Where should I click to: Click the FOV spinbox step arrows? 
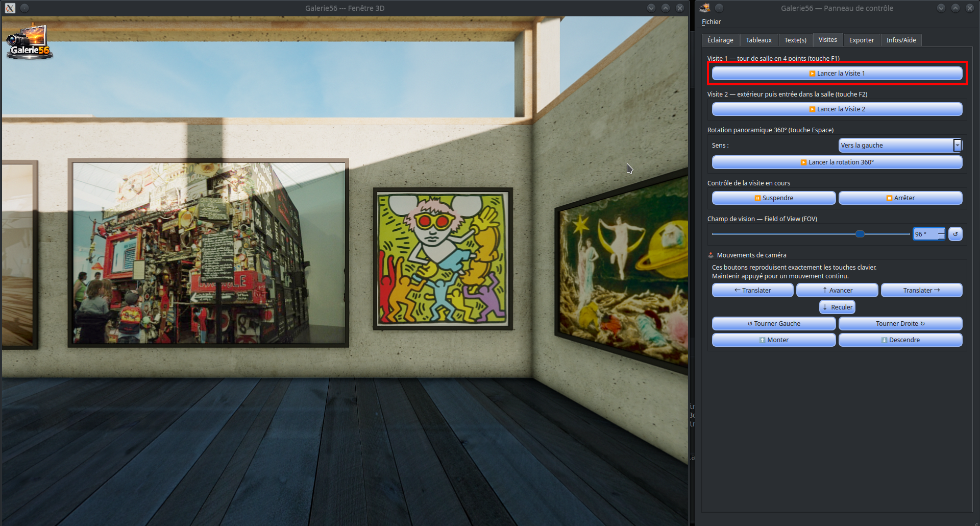click(x=941, y=234)
